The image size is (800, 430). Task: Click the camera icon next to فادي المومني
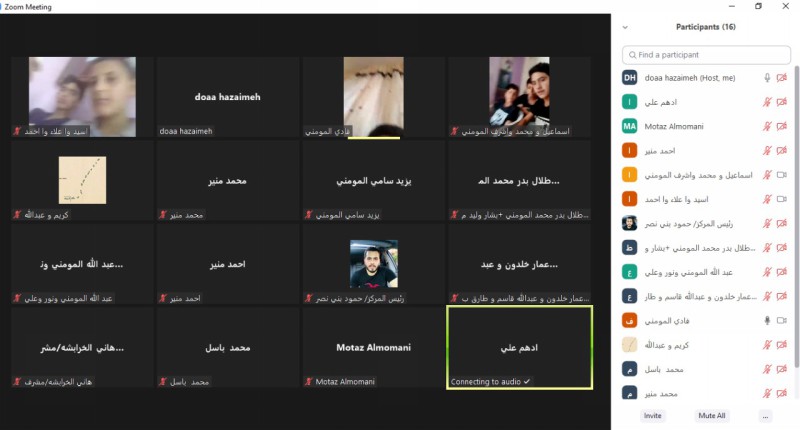(x=782, y=320)
